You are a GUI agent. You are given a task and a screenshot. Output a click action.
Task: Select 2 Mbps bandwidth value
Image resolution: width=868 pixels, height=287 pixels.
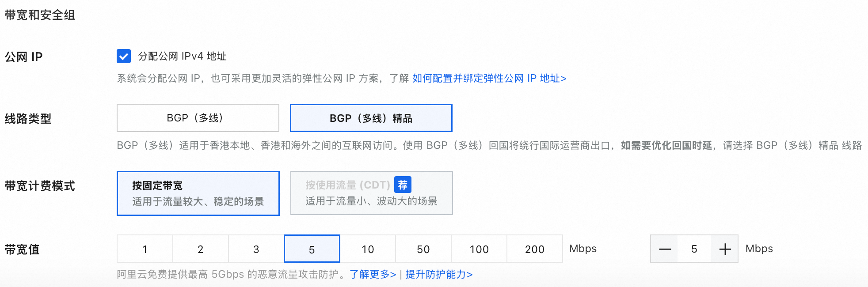(200, 249)
